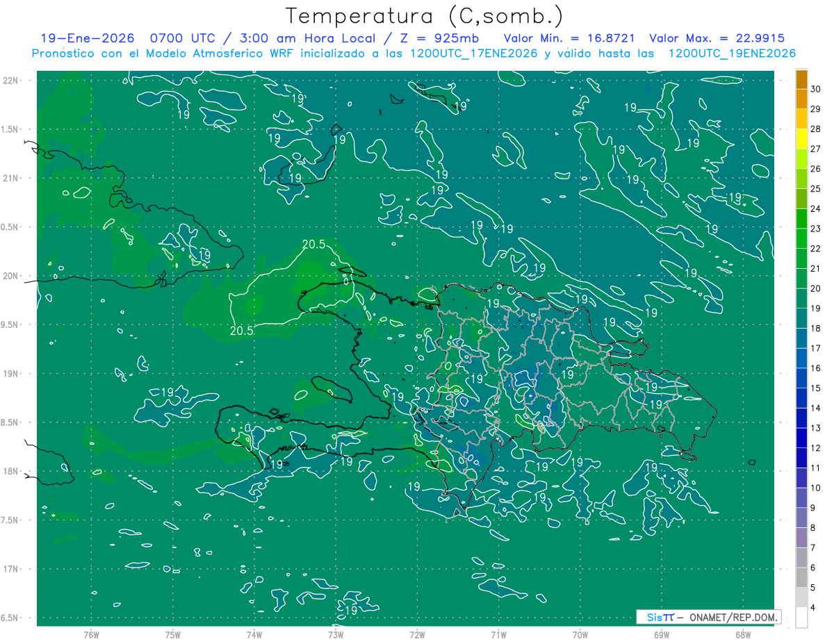The width and height of the screenshot is (834, 644).
Task: Click the 72W longitude axis label
Action: pos(417,634)
